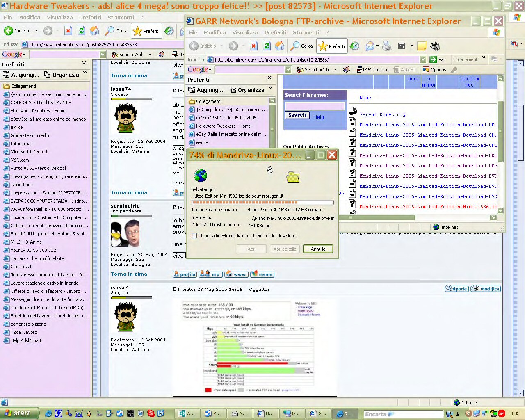Click History icon in GARR window toolbar
525x420 pixels.
[355, 46]
